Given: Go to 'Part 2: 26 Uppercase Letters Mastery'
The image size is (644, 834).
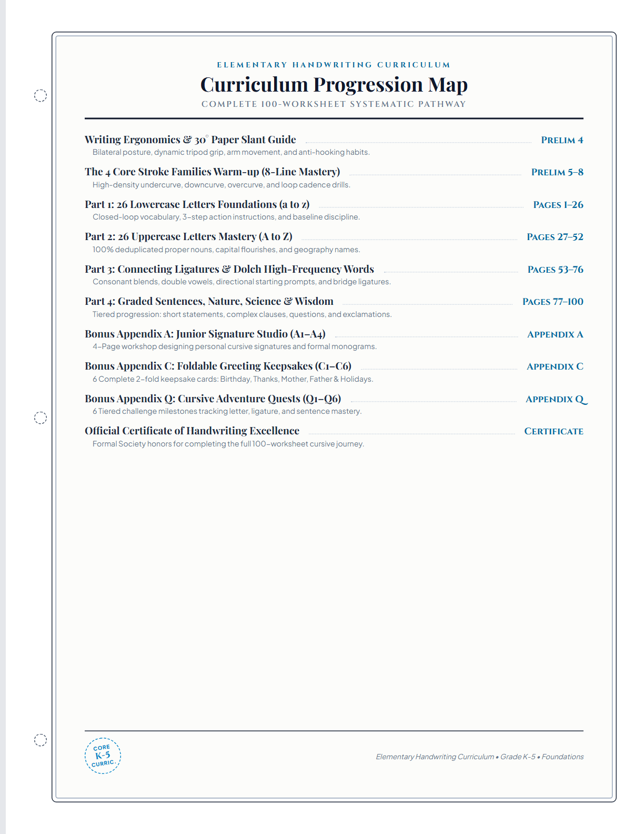Looking at the screenshot, I should tap(188, 236).
